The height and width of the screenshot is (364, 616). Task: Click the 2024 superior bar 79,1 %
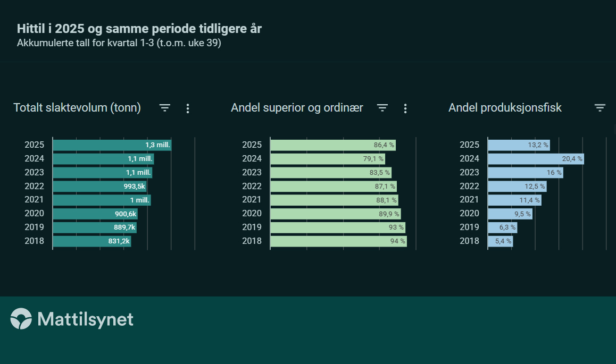point(327,159)
